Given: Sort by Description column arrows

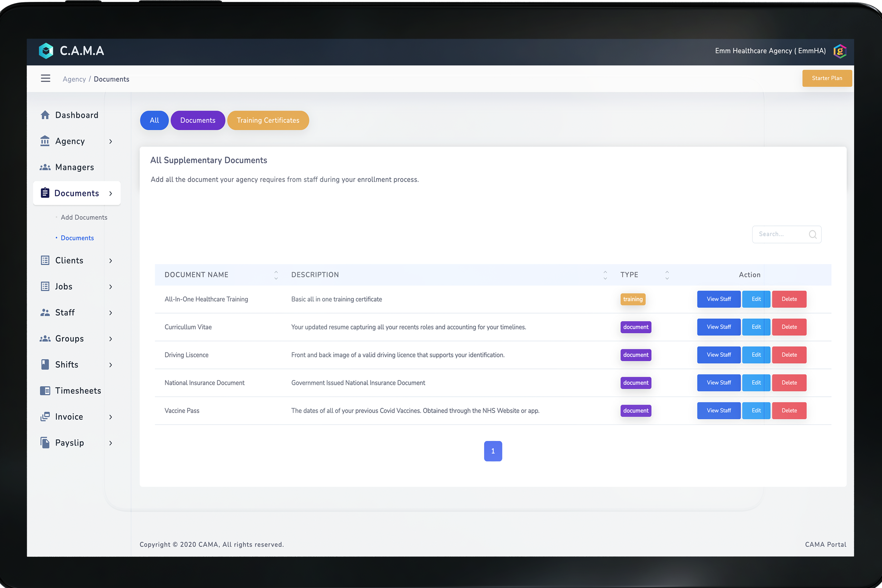Looking at the screenshot, I should (605, 275).
